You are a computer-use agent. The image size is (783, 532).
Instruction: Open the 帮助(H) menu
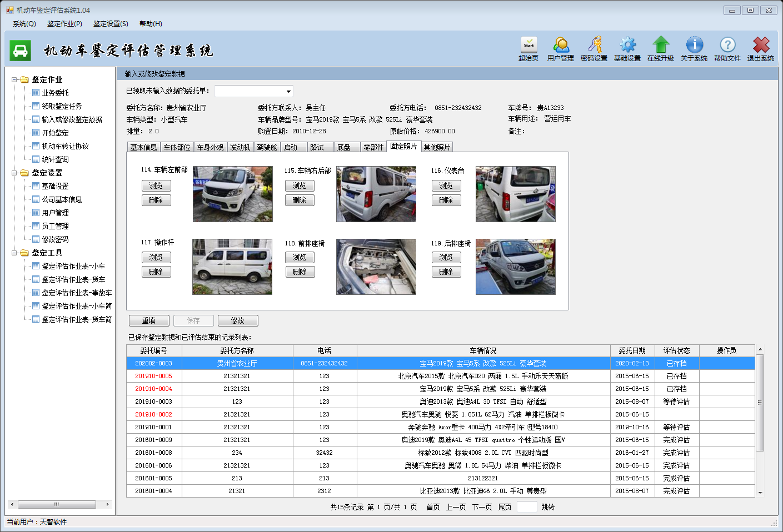click(x=151, y=24)
